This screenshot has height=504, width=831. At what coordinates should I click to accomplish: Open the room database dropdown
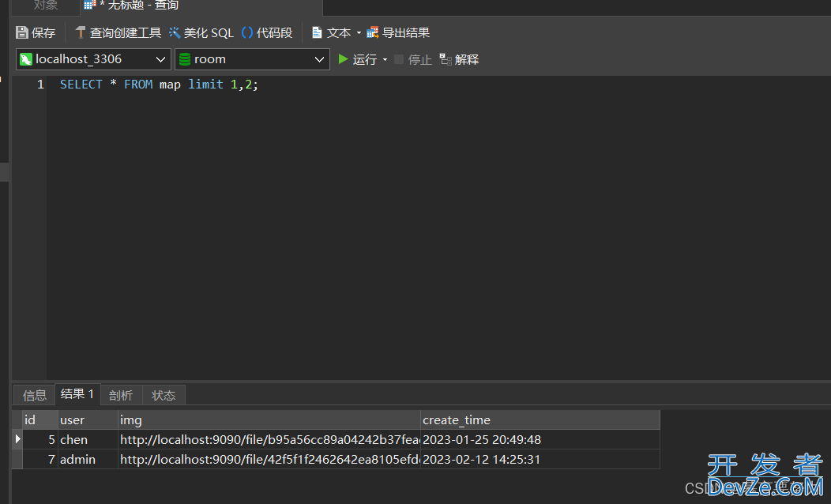coord(252,59)
